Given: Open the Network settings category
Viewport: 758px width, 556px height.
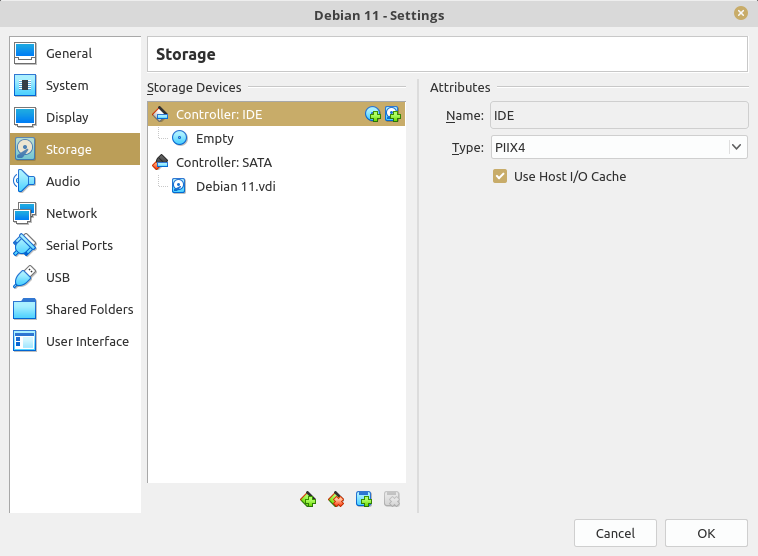Looking at the screenshot, I should click(75, 213).
